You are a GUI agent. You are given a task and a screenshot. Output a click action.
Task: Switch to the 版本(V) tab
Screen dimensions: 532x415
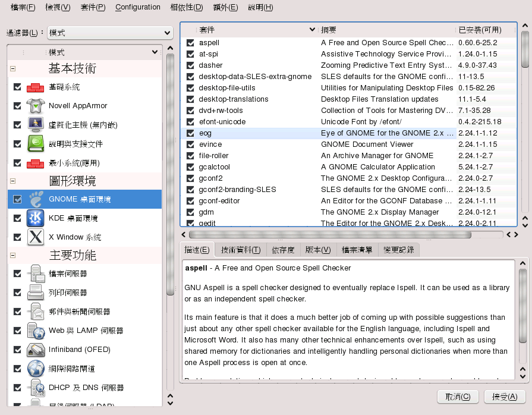[x=318, y=250]
